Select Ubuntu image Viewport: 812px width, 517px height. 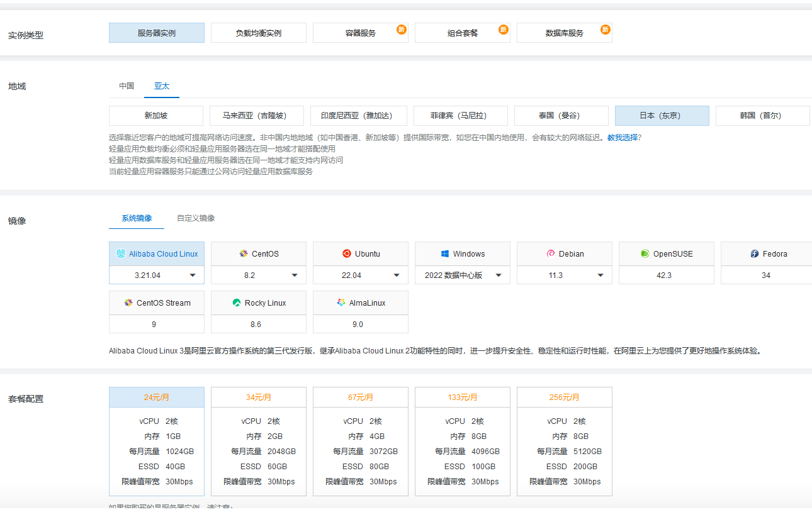tap(361, 254)
